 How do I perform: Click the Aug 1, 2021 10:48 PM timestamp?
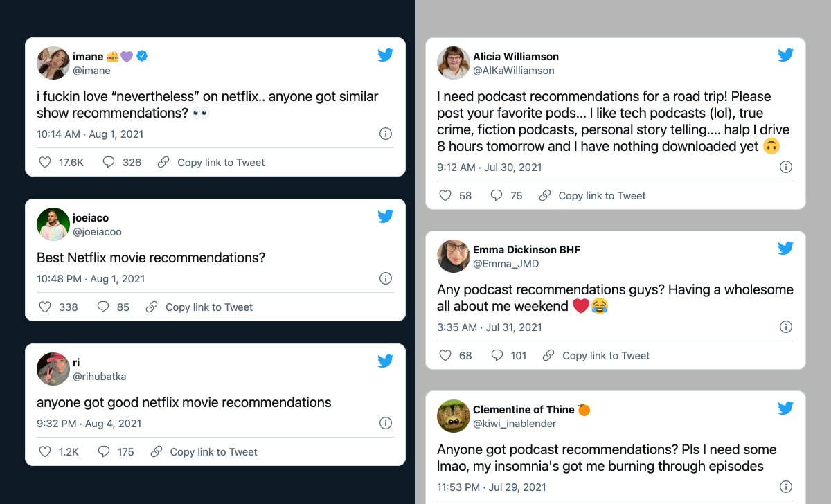coord(91,279)
